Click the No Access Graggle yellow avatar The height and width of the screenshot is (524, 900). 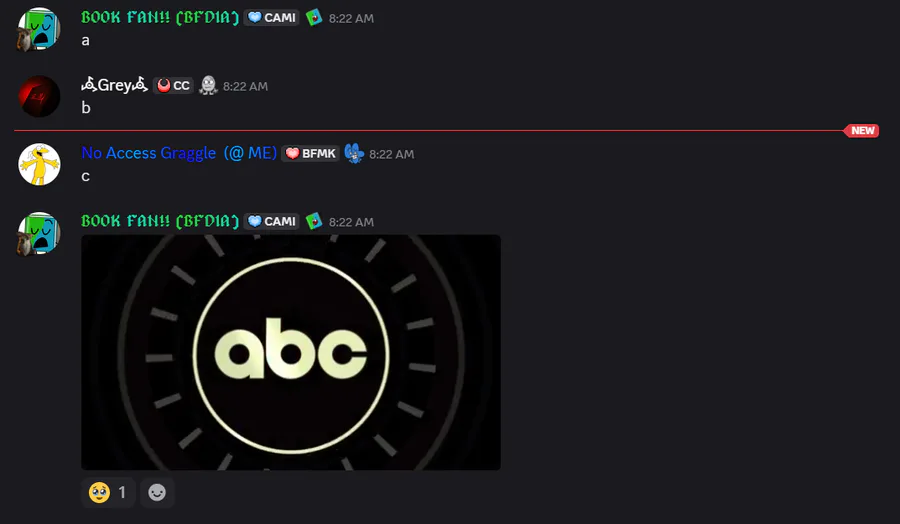[40, 165]
